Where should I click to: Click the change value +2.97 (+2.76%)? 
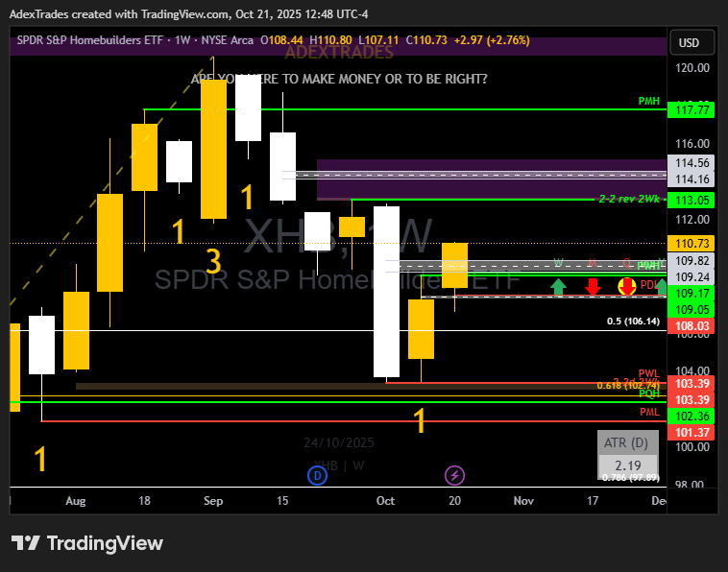pyautogui.click(x=492, y=40)
